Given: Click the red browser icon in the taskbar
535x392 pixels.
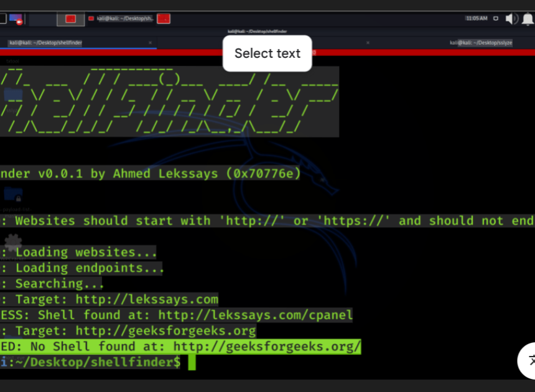Looking at the screenshot, I should [164, 19].
